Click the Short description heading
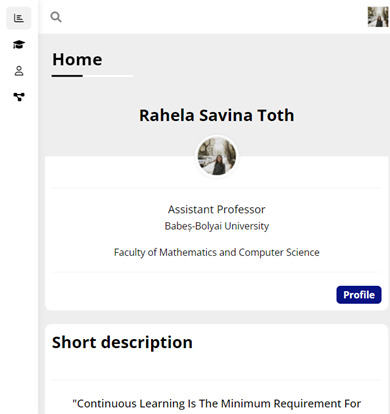The height and width of the screenshot is (414, 390). pos(122,342)
